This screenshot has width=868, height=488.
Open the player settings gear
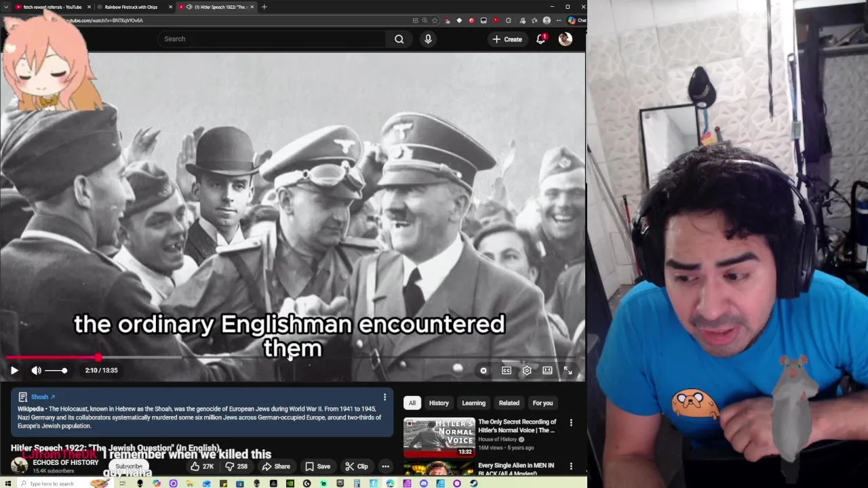[526, 370]
